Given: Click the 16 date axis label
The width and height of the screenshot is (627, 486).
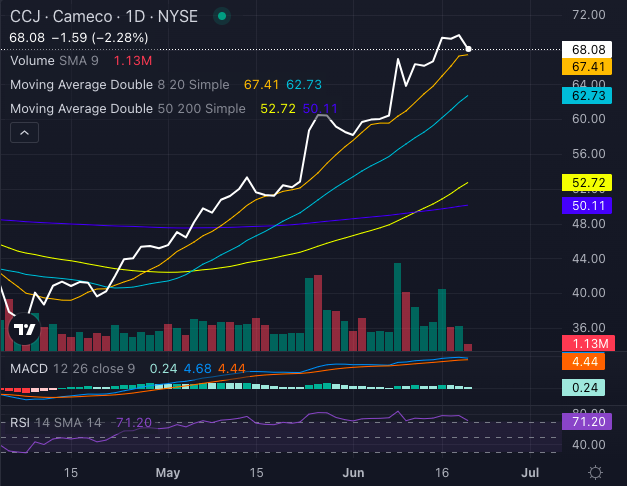Looking at the screenshot, I should point(442,473).
